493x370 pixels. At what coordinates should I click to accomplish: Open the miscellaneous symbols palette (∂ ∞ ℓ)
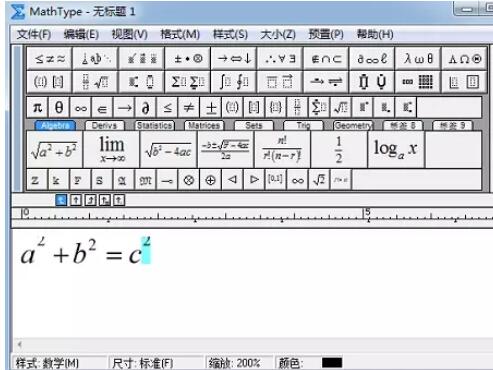point(372,59)
